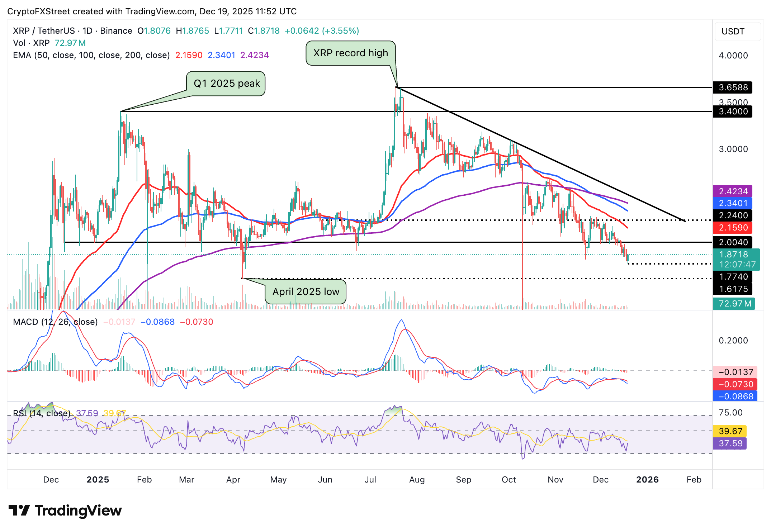Image resolution: width=771 pixels, height=532 pixels.
Task: Select the Q1 2025 peak annotation
Action: click(226, 84)
